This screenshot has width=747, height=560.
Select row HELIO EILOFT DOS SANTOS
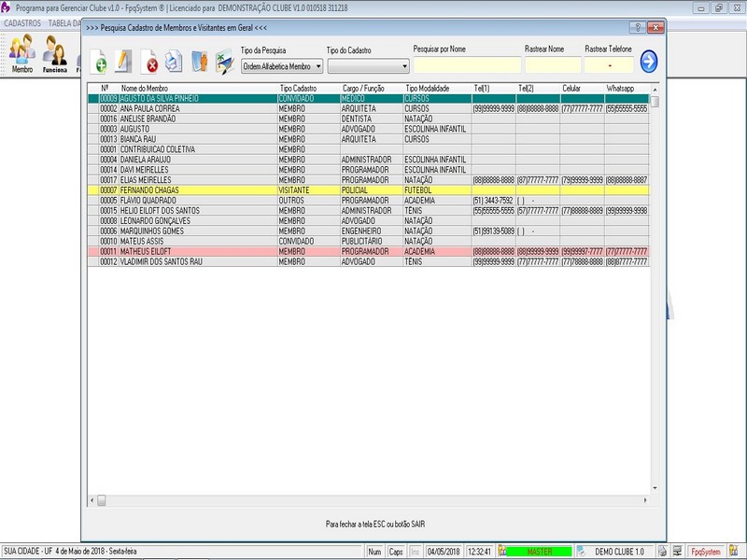(368, 211)
